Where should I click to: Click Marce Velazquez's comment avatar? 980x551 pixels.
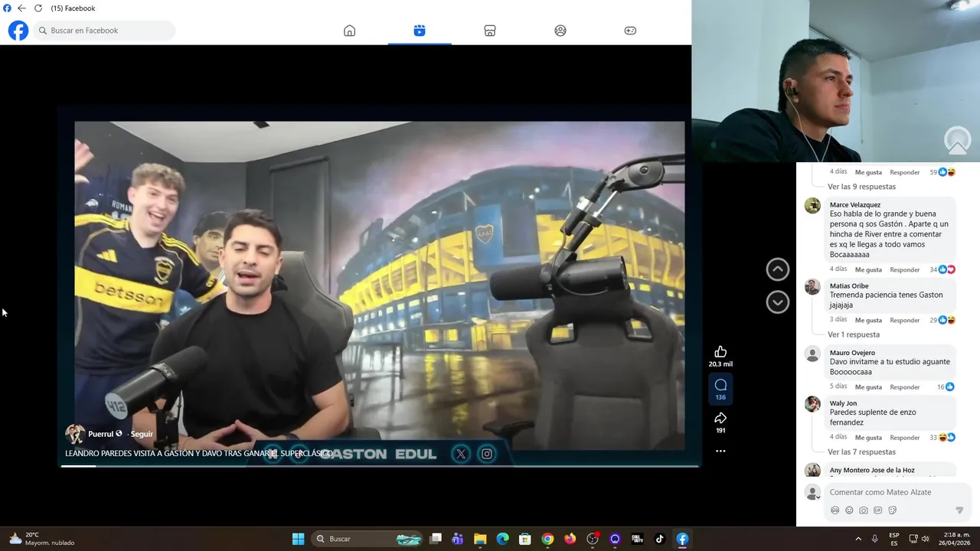813,205
